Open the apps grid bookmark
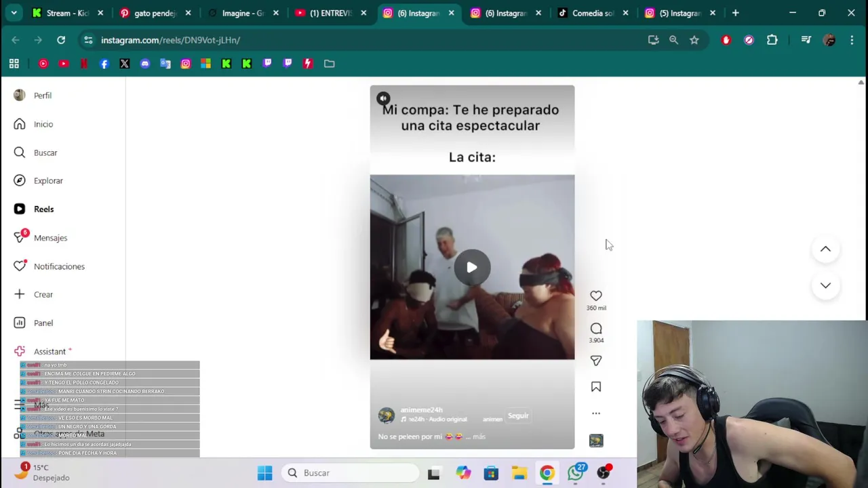 click(x=14, y=64)
